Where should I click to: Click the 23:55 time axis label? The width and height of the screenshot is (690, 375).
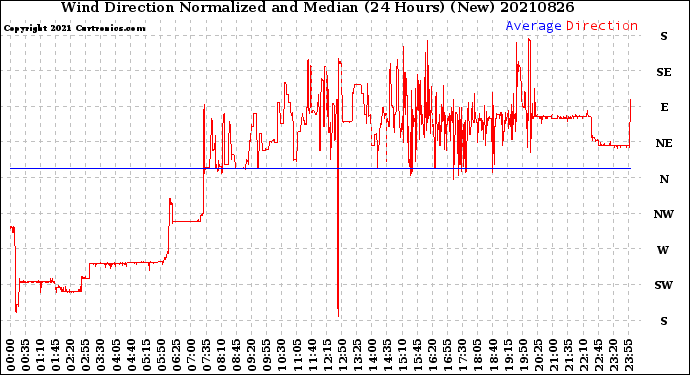628,355
